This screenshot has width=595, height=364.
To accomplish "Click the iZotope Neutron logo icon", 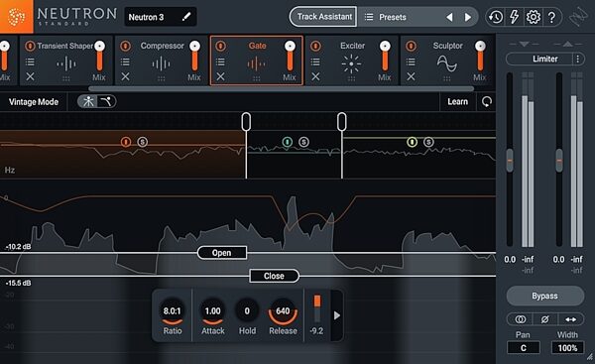I will click(x=16, y=16).
